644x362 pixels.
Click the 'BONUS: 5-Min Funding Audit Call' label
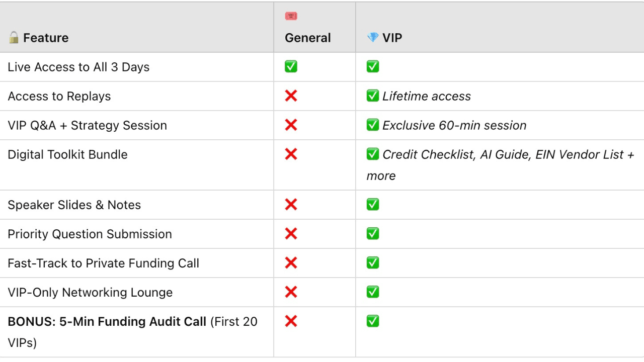107,321
